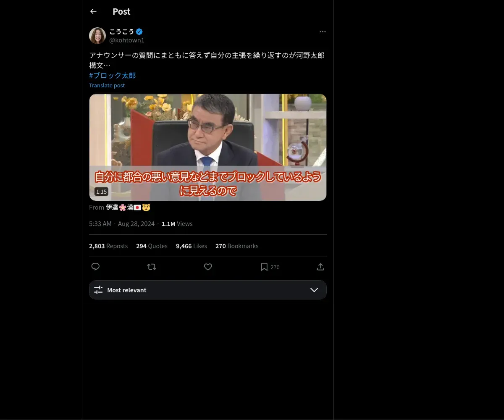
Task: Expand the Most relevant chevron
Action: [314, 290]
